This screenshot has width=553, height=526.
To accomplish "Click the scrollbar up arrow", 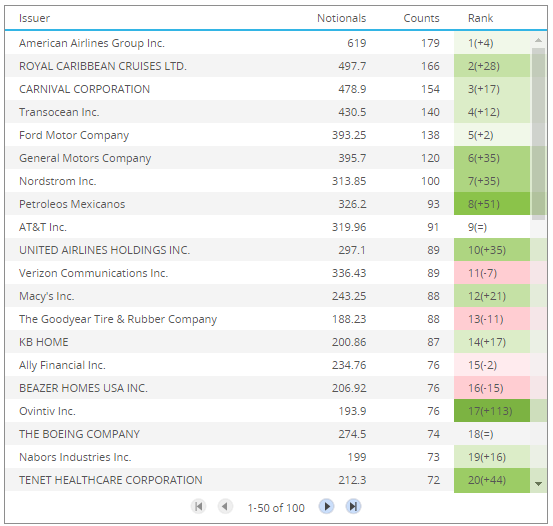I will (x=539, y=40).
